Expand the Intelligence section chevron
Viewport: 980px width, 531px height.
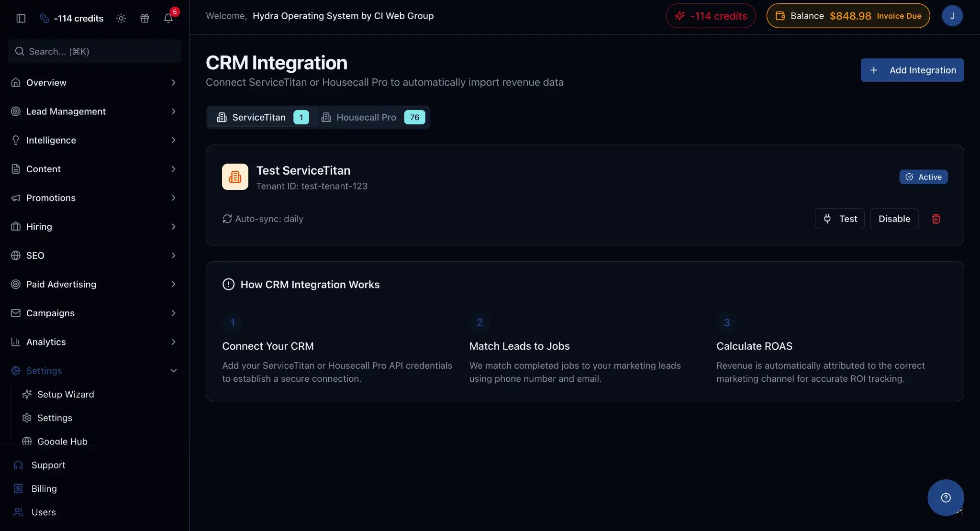pyautogui.click(x=173, y=140)
